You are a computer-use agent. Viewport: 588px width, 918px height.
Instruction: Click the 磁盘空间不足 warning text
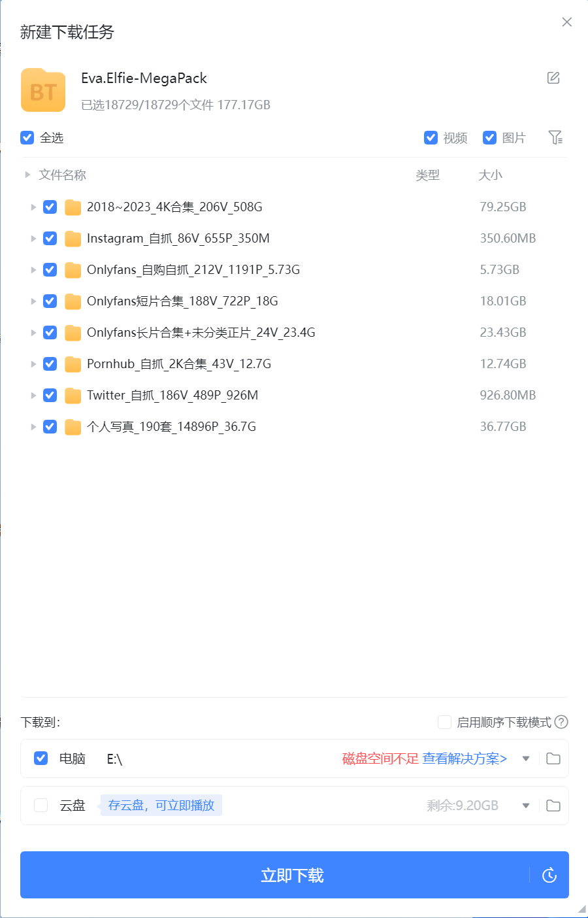tap(380, 758)
